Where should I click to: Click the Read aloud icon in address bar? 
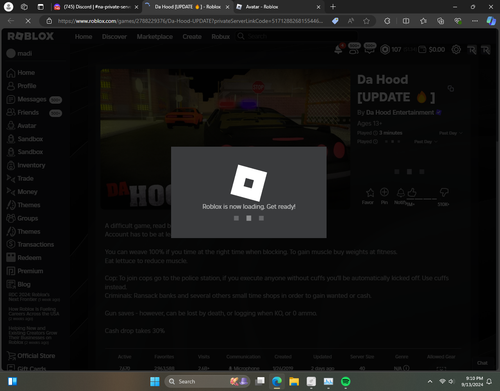(351, 21)
